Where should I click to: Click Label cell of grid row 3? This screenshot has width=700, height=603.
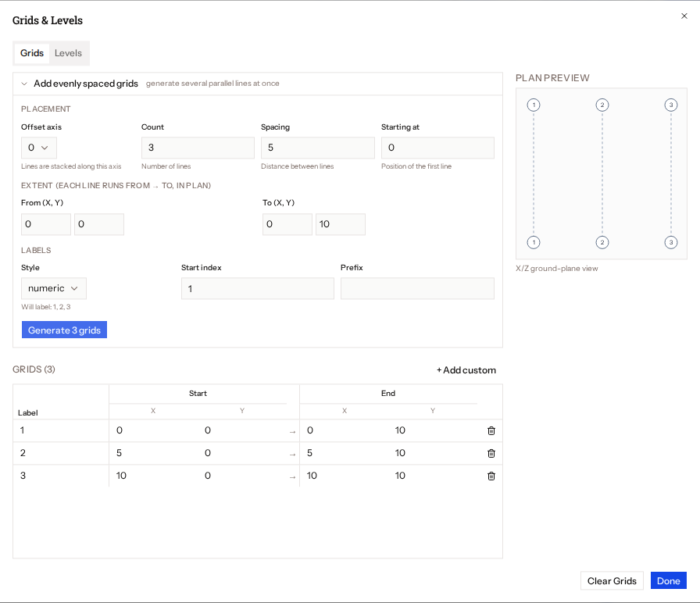click(x=61, y=476)
